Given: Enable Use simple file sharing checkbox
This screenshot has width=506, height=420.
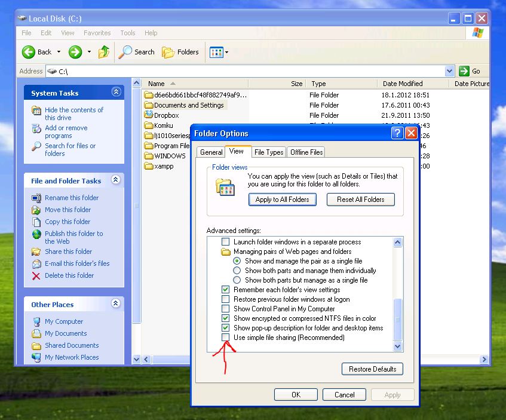Looking at the screenshot, I should pyautogui.click(x=225, y=338).
